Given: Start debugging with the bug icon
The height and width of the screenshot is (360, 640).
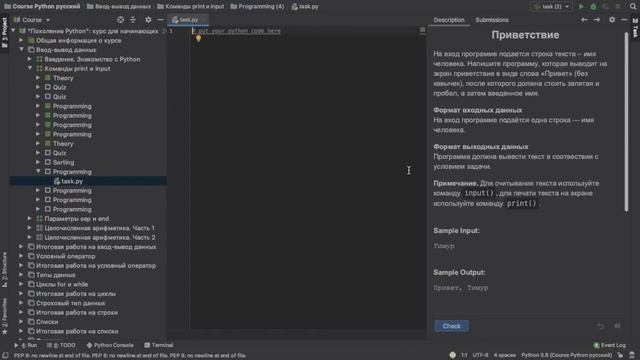Looking at the screenshot, I should [x=593, y=7].
